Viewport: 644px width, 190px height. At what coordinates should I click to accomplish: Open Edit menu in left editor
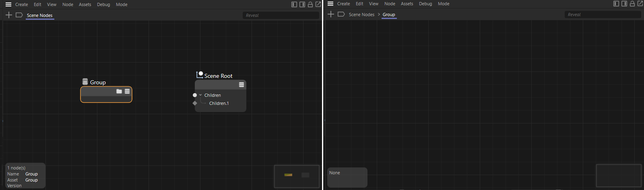tap(37, 4)
